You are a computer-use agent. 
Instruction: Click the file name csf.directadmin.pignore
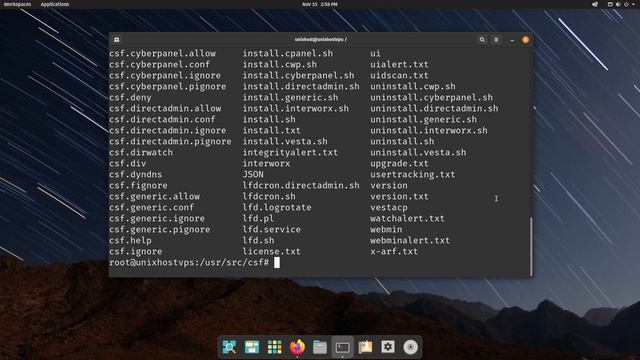(x=170, y=142)
